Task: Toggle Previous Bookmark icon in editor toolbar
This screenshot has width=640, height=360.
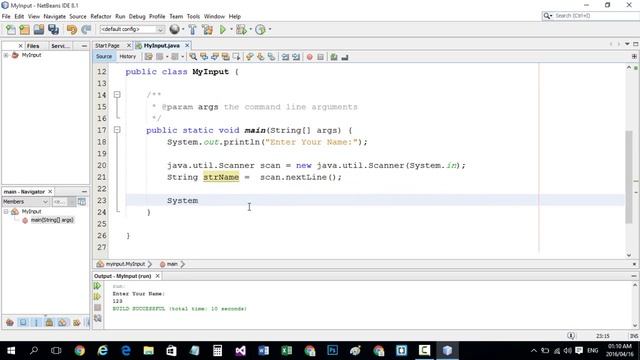Action: [x=249, y=57]
